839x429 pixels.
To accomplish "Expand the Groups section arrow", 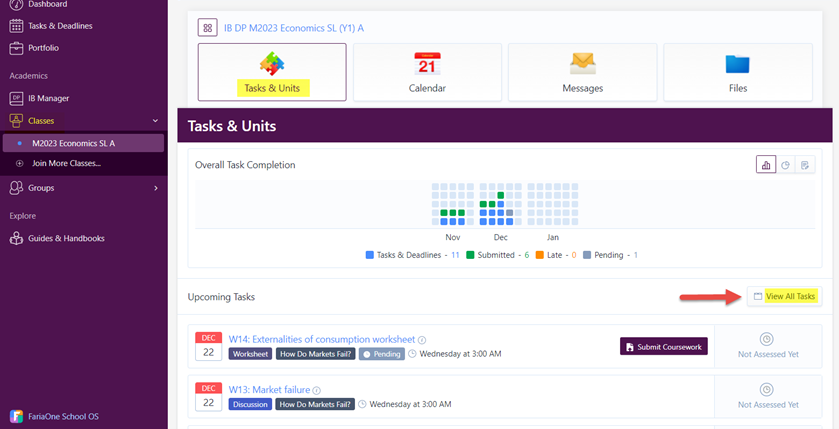I will (156, 188).
